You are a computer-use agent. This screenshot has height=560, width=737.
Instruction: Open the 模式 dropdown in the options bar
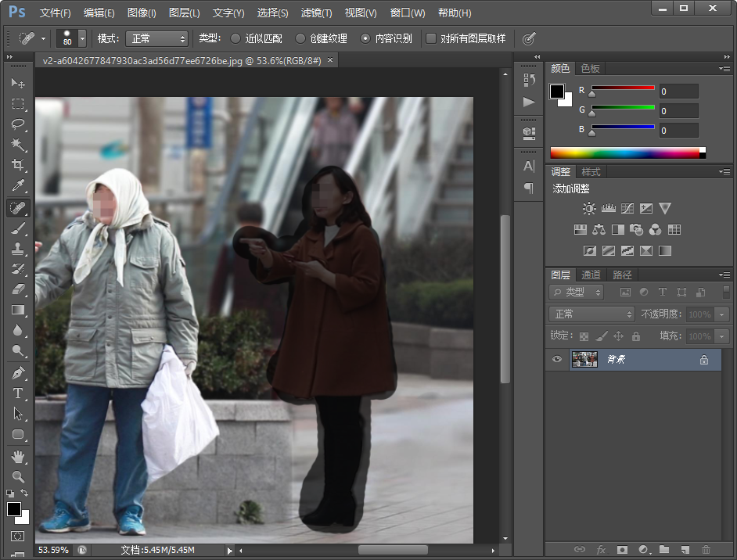coord(156,38)
